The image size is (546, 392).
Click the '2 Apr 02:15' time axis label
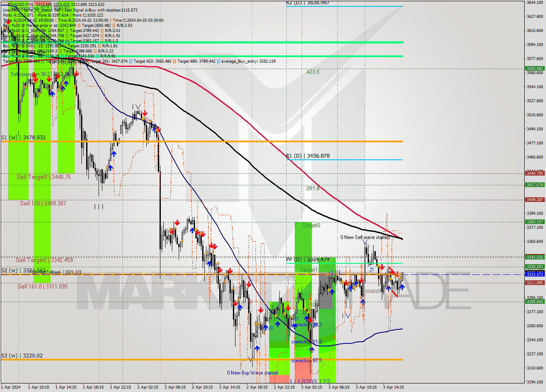click(148, 387)
